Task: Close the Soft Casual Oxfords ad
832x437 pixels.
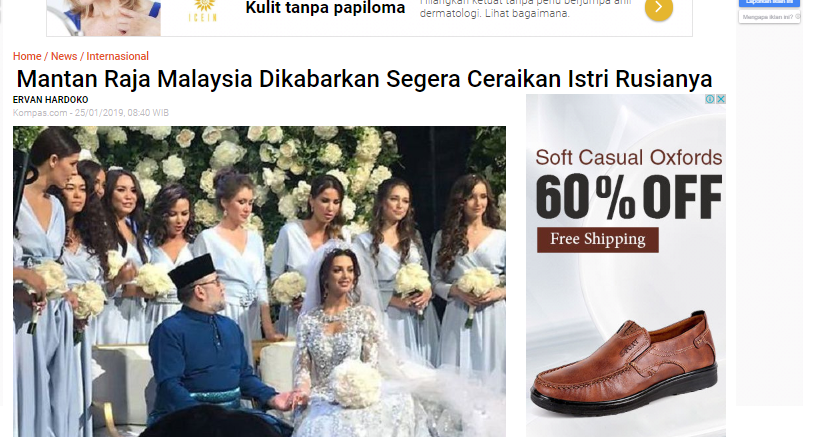Action: (x=721, y=99)
